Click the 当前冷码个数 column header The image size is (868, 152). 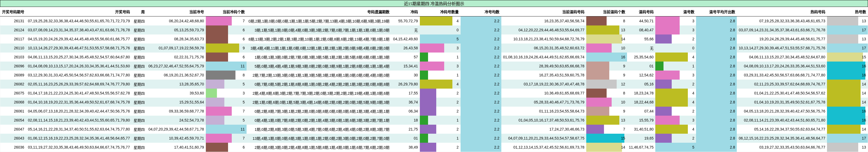(x=234, y=12)
